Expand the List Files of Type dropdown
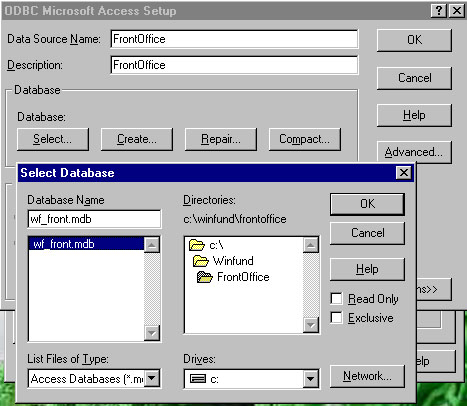The height and width of the screenshot is (406, 467). pyautogui.click(x=152, y=378)
